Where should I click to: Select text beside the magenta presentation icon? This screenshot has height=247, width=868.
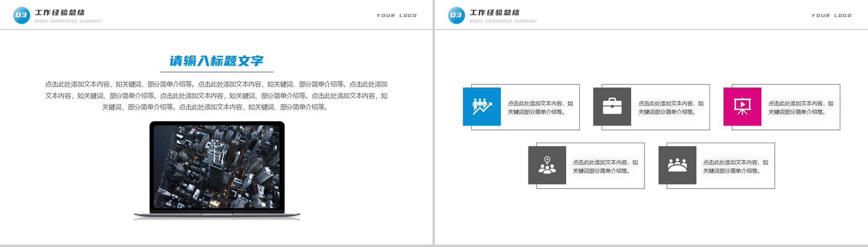tap(801, 108)
